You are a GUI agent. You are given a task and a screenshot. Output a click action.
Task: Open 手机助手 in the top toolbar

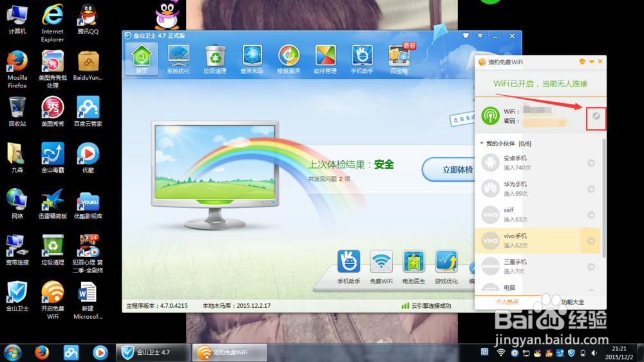click(x=362, y=59)
